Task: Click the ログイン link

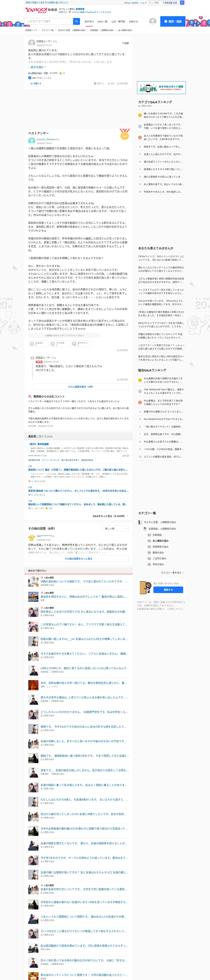Action: point(63,12)
